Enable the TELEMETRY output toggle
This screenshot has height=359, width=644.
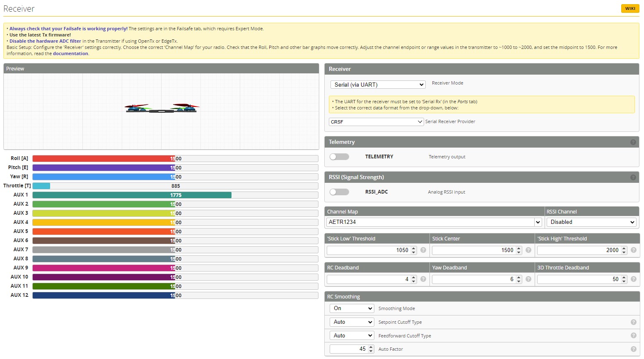[339, 157]
